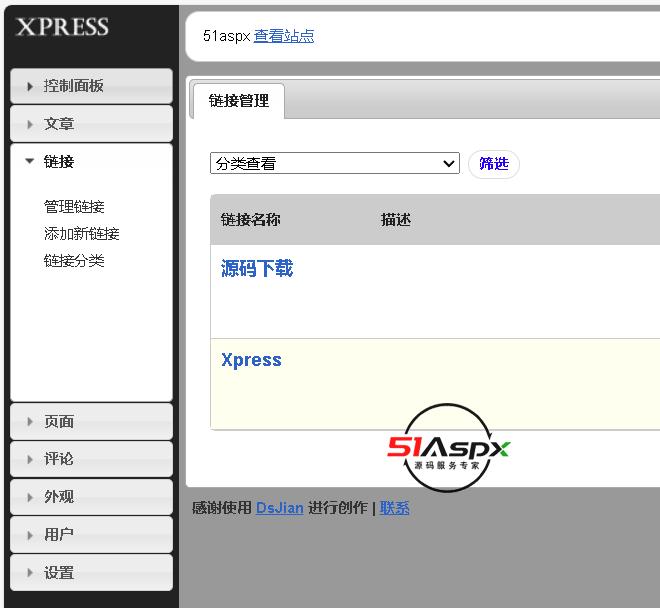Open the DsJian footer link
Screen dimensions: 660x608
coord(279,508)
